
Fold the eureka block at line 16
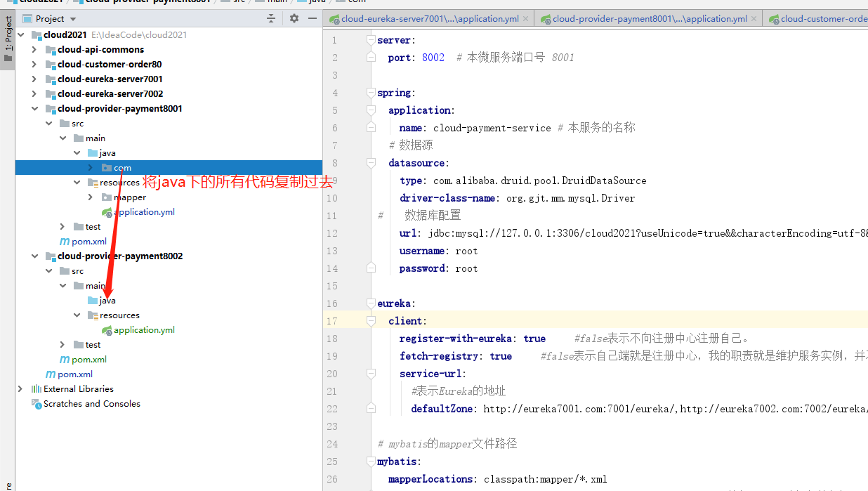[x=371, y=303]
